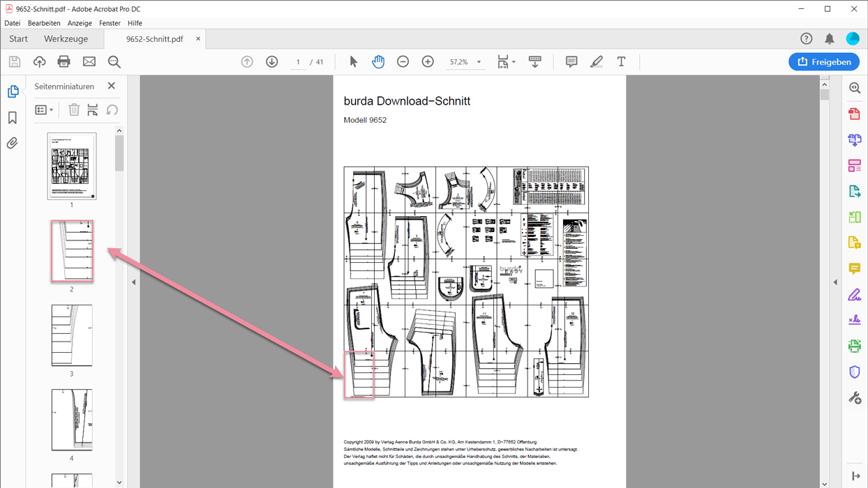Close the Seitenminiaturen panel
868x488 pixels.
coord(112,86)
